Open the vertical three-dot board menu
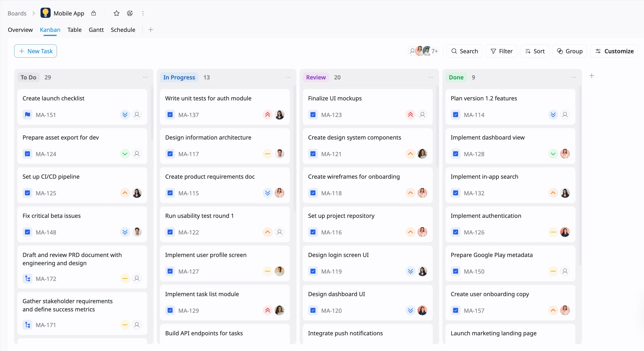 pos(143,13)
